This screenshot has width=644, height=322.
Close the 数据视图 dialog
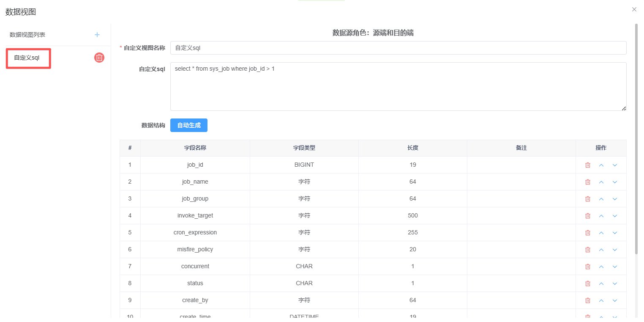634,9
